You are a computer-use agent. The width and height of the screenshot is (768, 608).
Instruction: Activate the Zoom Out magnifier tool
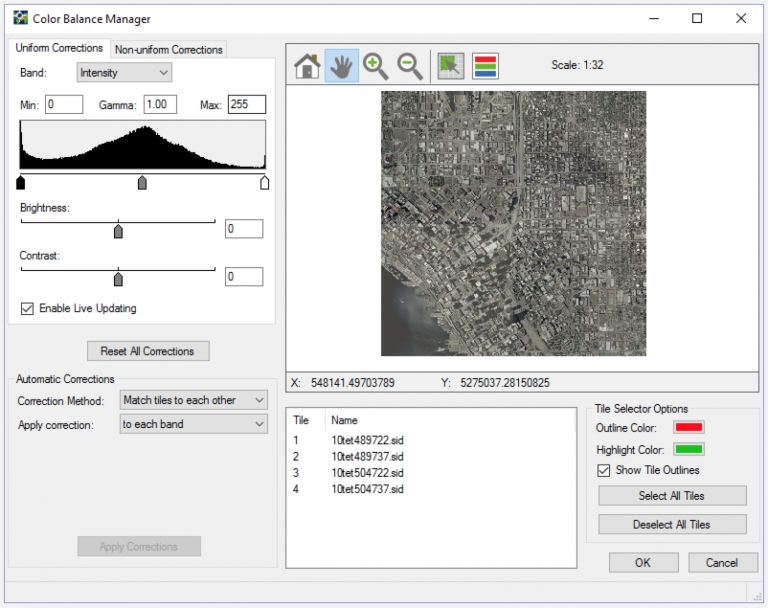[410, 66]
